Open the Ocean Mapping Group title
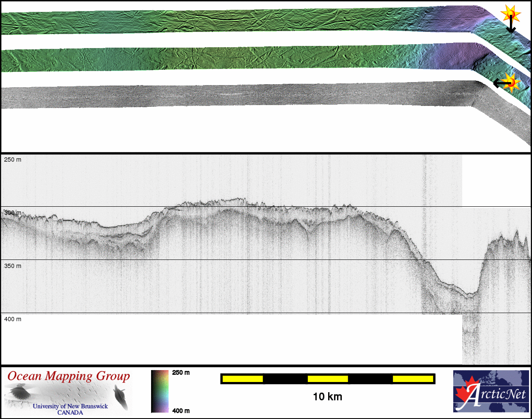This screenshot has width=532, height=419. point(69,376)
